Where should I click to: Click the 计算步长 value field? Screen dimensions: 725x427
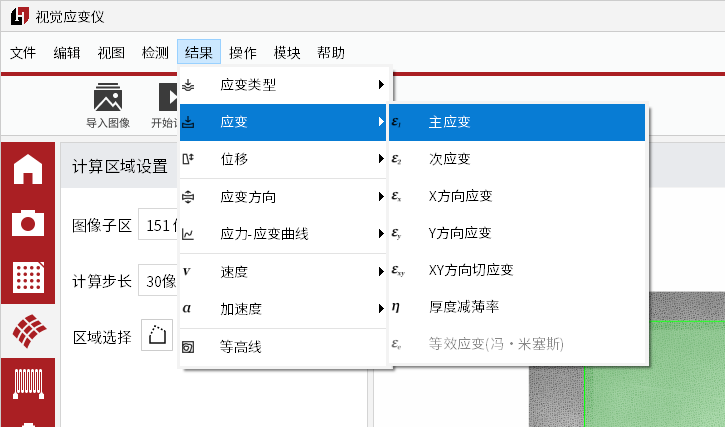157,281
